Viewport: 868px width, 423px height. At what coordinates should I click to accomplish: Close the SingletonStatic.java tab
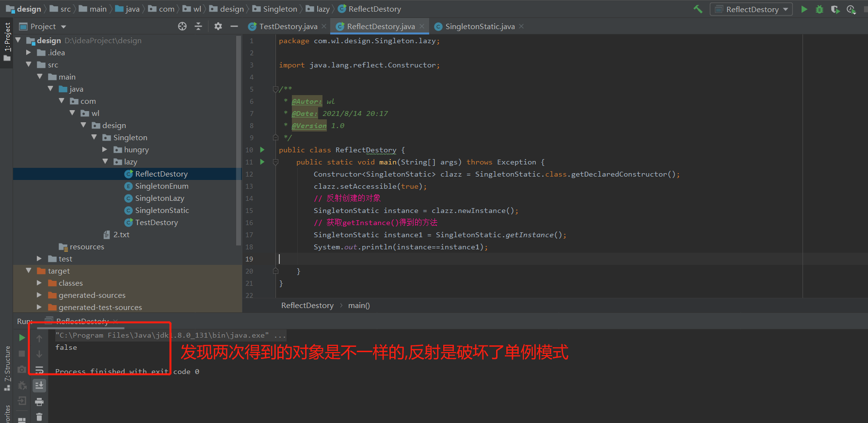521,26
